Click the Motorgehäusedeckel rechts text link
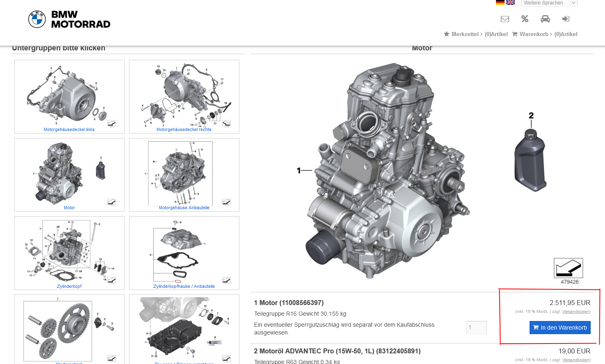This screenshot has width=605, height=364. click(184, 129)
